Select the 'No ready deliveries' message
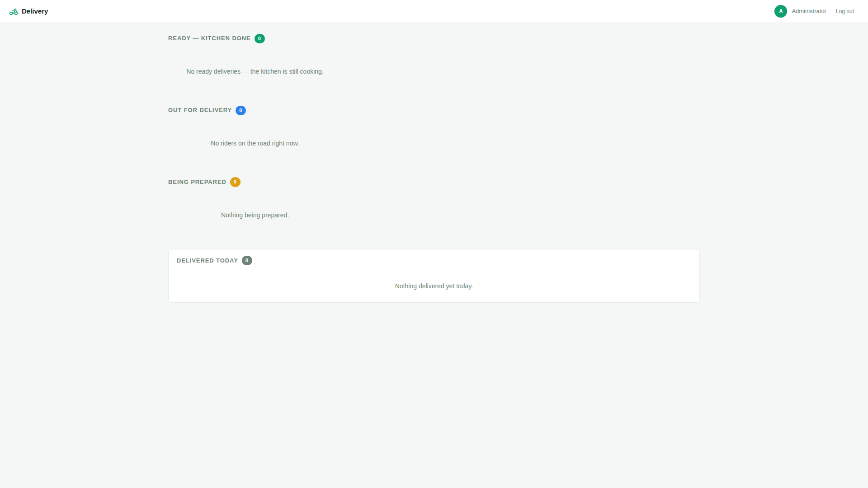Screen dimensions: 868x488 255,71
